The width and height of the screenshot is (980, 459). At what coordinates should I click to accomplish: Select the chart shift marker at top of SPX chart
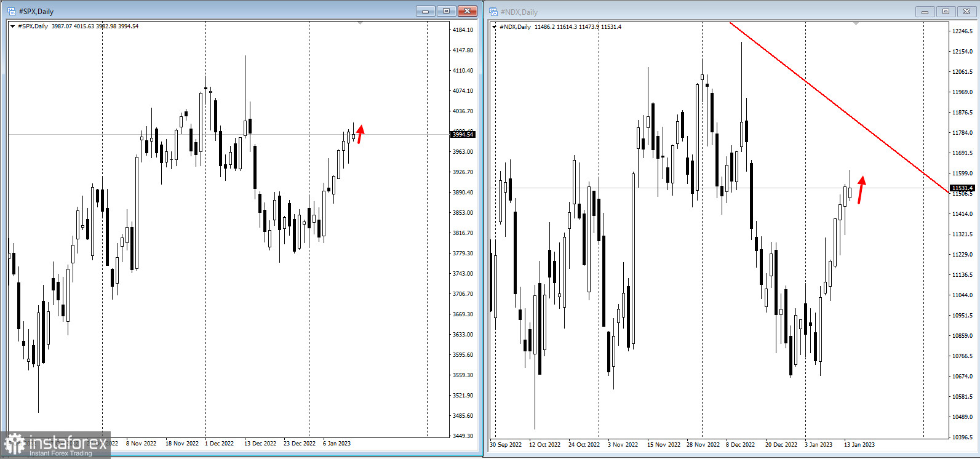click(x=361, y=23)
